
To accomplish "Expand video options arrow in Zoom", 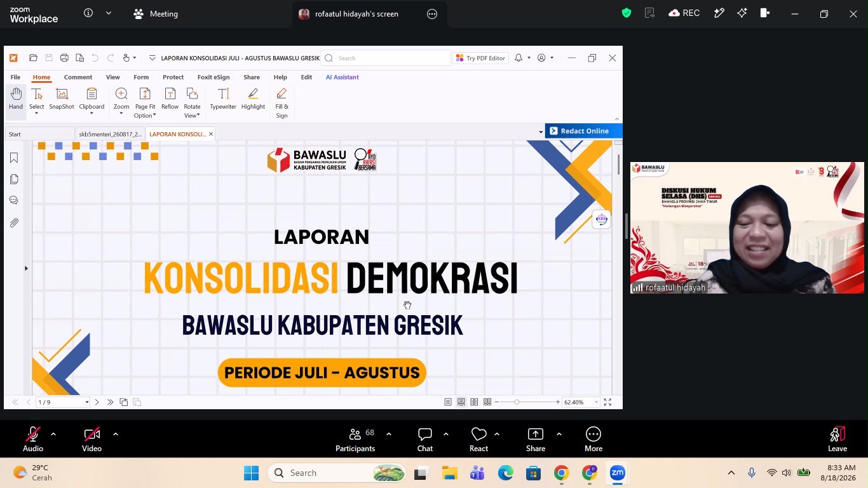I will coord(116,434).
